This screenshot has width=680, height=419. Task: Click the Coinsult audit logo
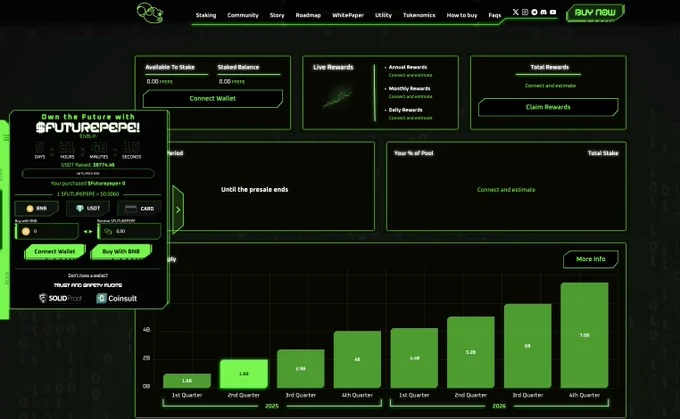pos(117,298)
